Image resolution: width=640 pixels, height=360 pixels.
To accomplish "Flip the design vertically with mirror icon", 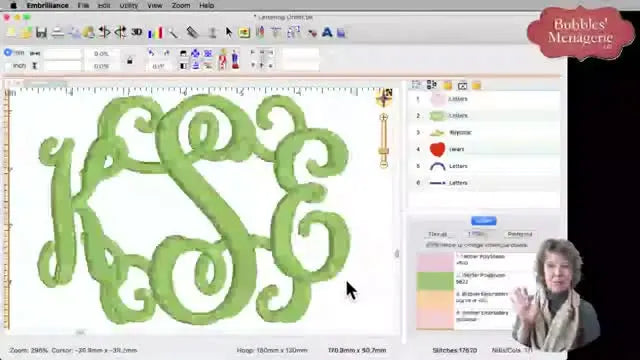I will pos(120,32).
